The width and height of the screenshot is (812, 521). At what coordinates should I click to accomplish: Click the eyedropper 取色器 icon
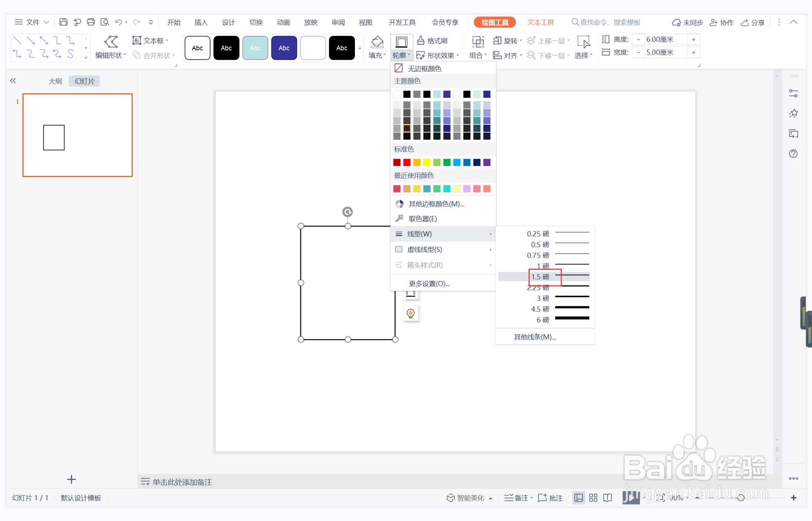point(399,218)
